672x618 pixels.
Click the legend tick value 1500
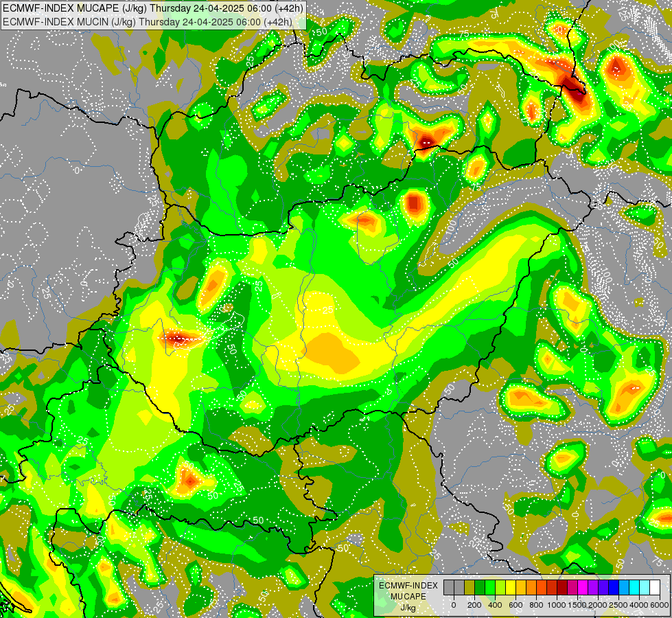tap(578, 605)
